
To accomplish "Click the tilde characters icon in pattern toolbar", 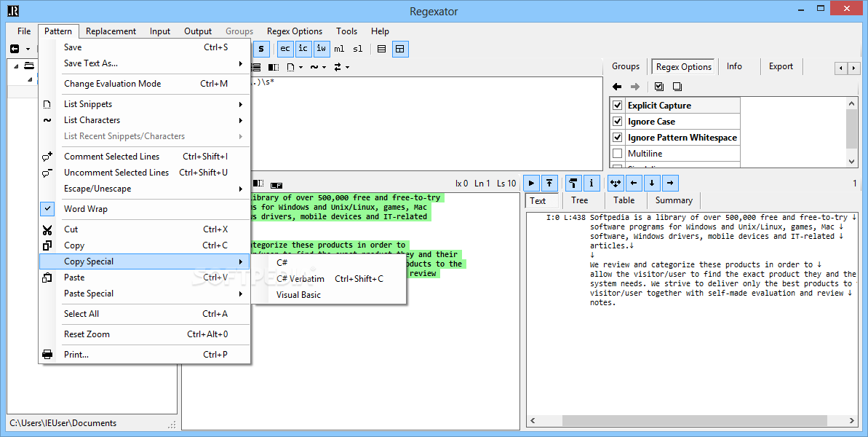I will [x=314, y=67].
